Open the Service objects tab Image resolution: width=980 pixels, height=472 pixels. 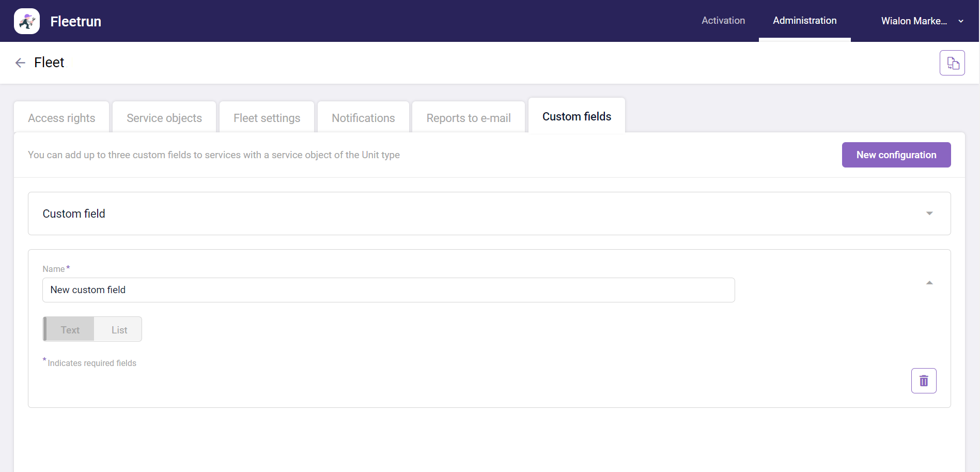click(164, 118)
